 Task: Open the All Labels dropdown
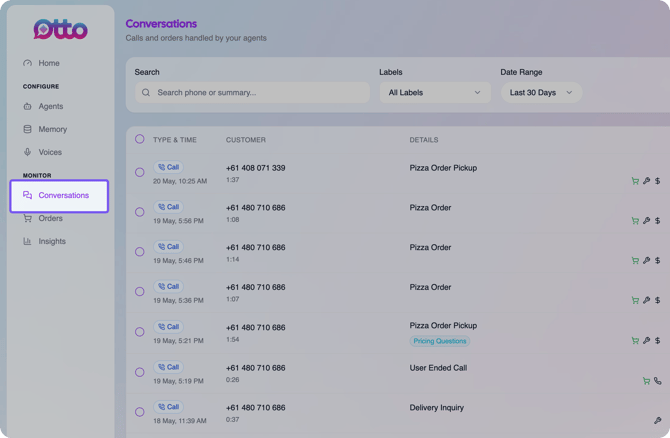click(x=435, y=93)
